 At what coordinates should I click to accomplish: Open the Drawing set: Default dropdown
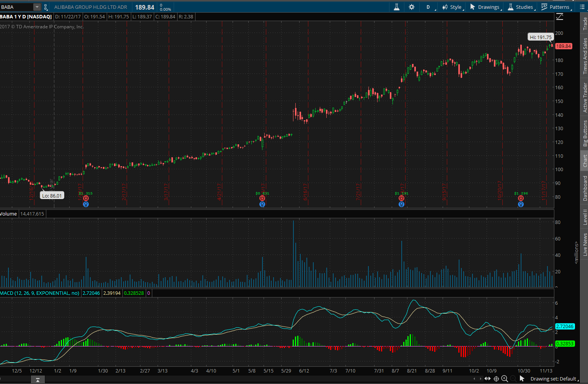coord(554,379)
